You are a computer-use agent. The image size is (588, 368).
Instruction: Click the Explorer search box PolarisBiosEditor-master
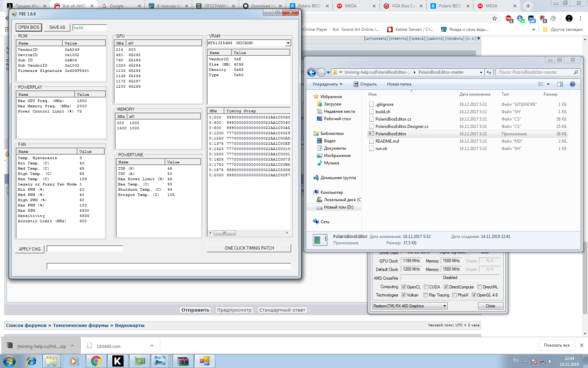point(537,72)
